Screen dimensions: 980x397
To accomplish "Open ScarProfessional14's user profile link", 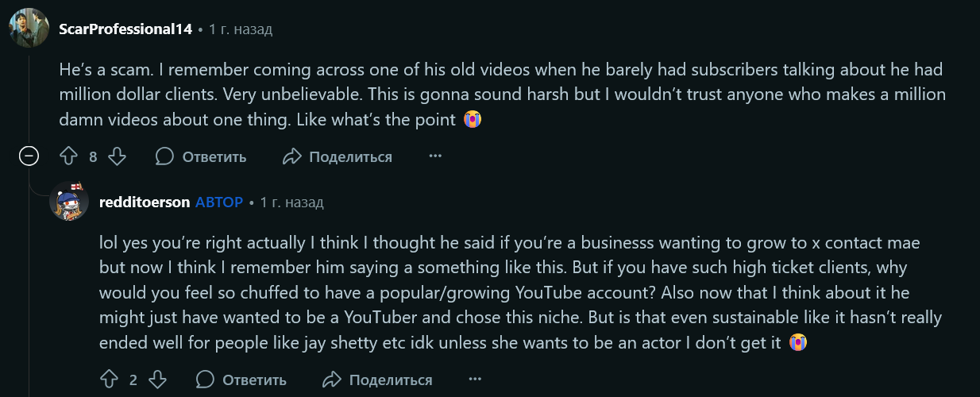I will click(125, 29).
